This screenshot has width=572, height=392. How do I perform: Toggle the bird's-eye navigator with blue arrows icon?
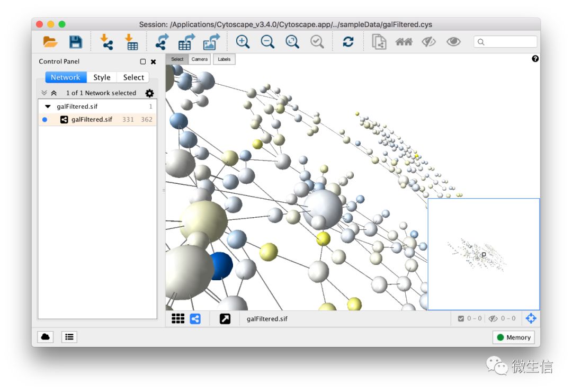531,318
